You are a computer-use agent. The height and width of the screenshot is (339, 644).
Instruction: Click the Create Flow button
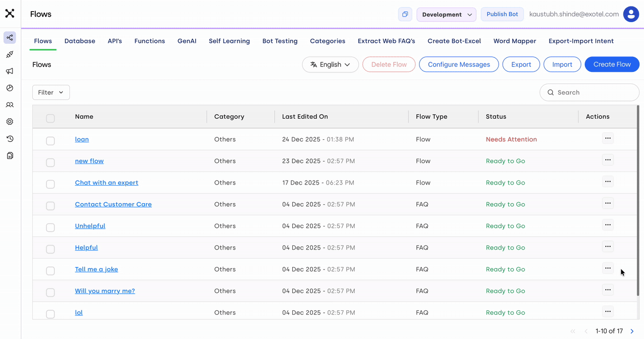612,64
